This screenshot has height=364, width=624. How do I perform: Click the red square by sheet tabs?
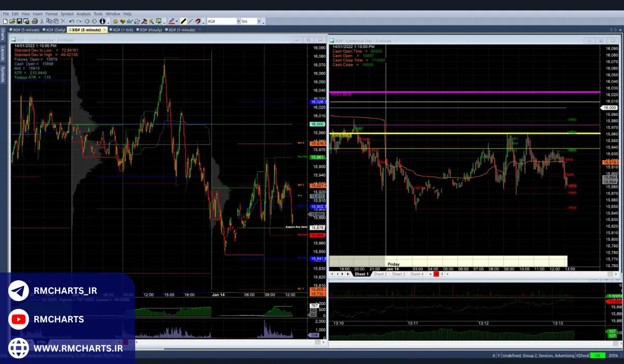436,274
